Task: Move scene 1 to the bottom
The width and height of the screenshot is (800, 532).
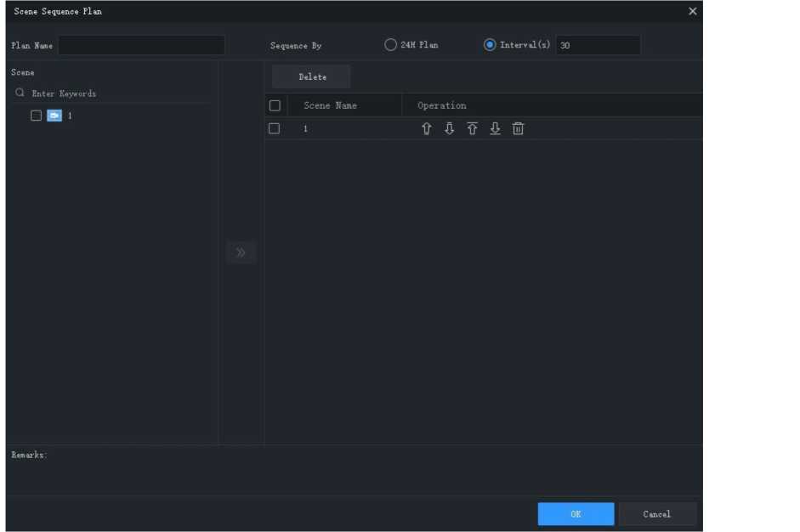Action: coord(495,129)
